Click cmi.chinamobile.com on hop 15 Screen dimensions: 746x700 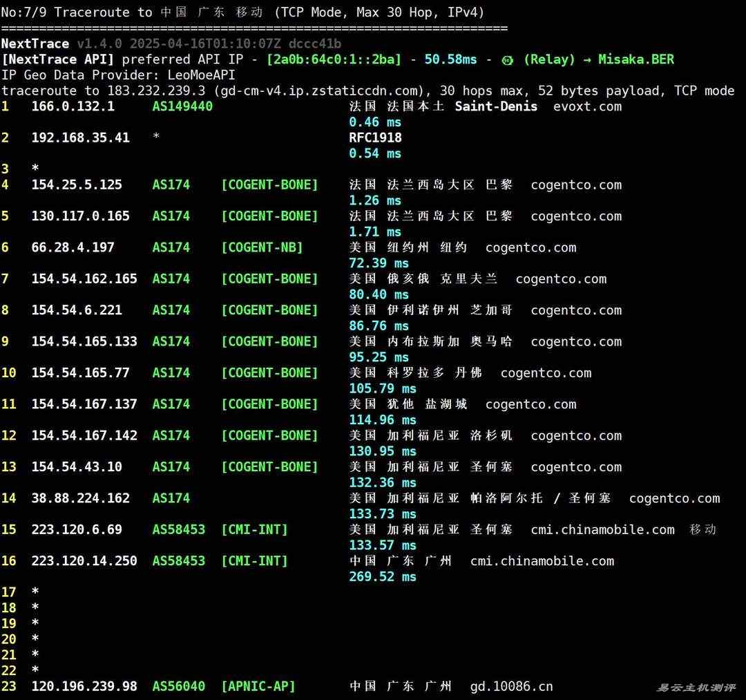602,529
